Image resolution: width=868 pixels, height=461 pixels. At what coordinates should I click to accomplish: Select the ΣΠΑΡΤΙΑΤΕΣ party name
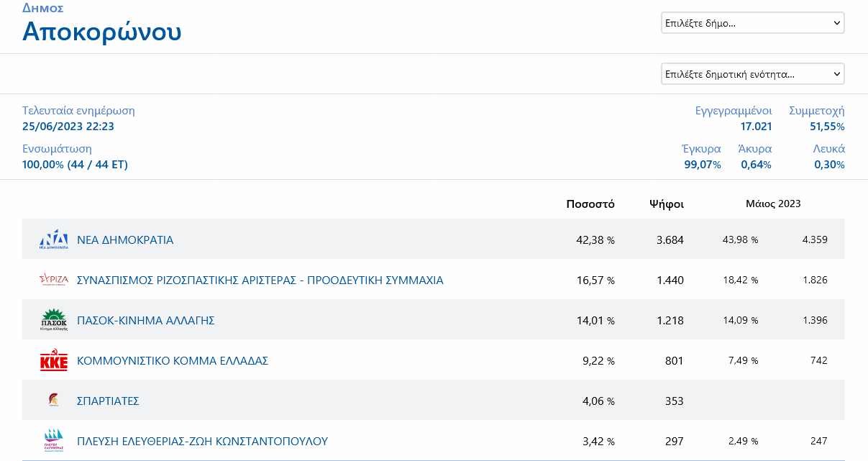[x=108, y=401]
